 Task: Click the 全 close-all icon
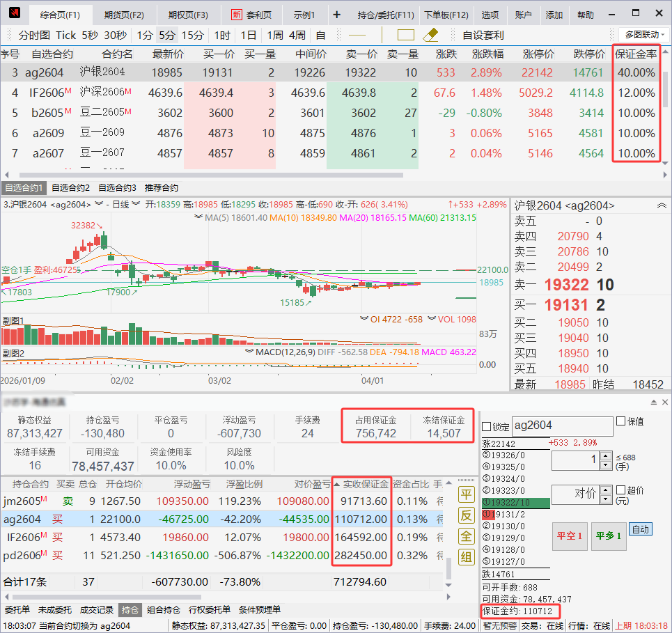[466, 536]
